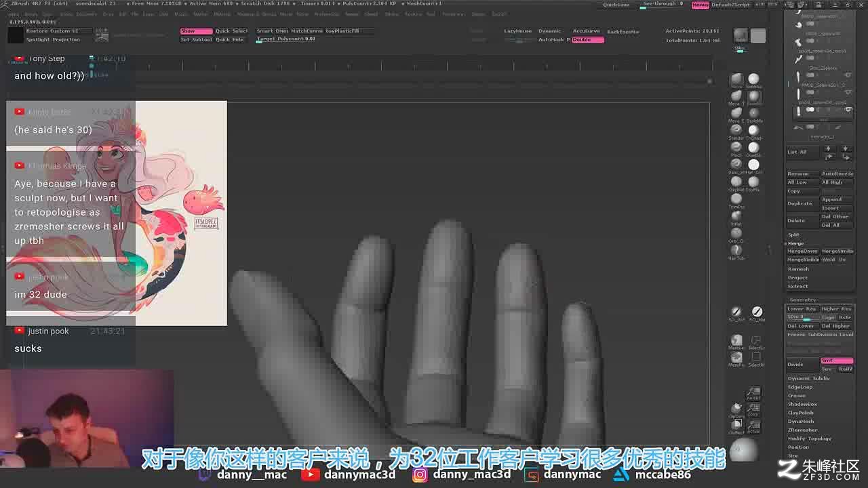Screen dimensions: 868x488
Task: Expand the Split subtool section
Action: point(793,235)
